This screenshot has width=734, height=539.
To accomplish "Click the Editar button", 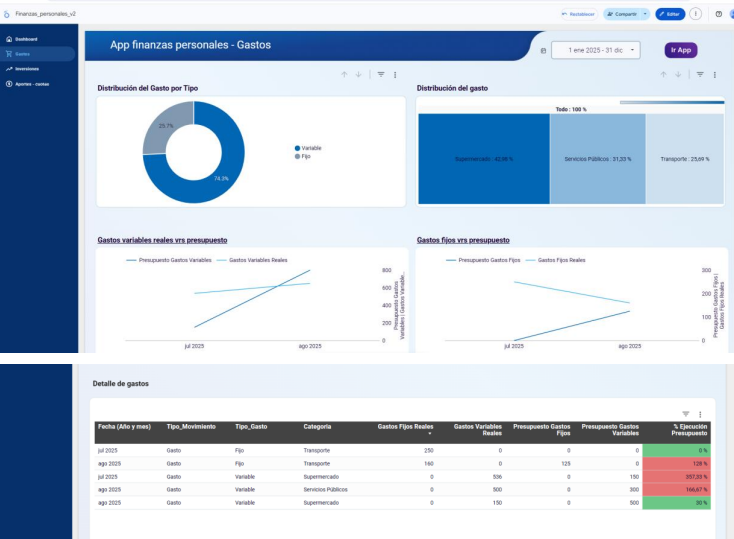I will point(670,14).
